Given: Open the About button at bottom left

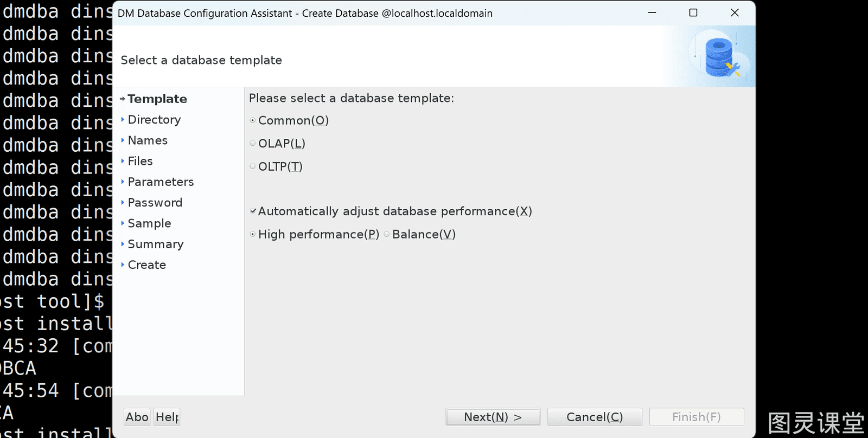Looking at the screenshot, I should coord(137,417).
